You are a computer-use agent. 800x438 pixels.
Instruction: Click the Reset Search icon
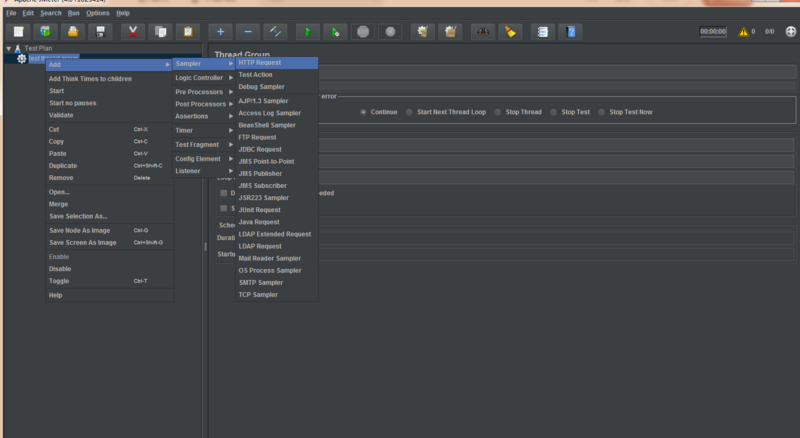tap(510, 32)
